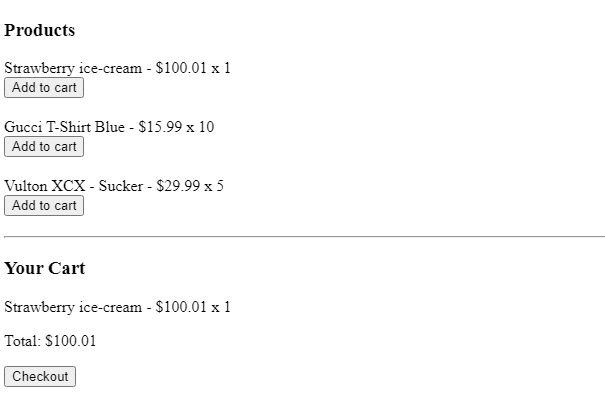
Task: Click Strawberry ice-cream name in Products list
Action: point(73,68)
